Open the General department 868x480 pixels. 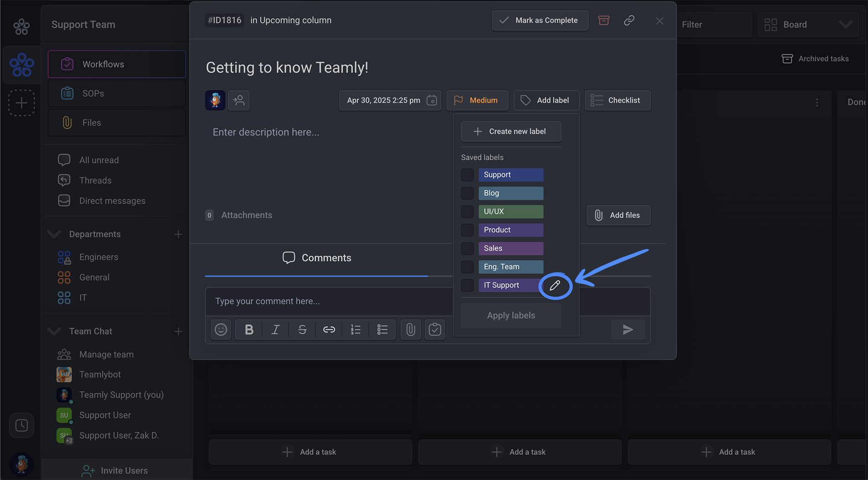point(94,277)
